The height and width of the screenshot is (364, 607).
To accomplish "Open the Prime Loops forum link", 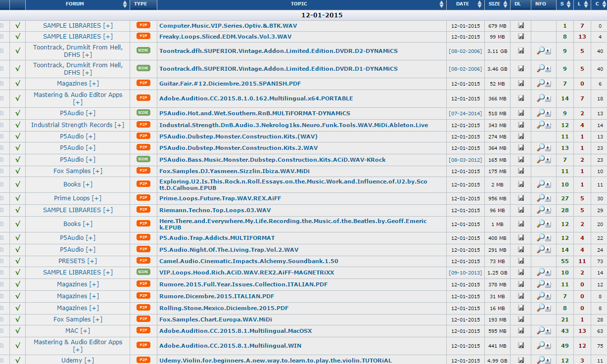I will [72, 198].
